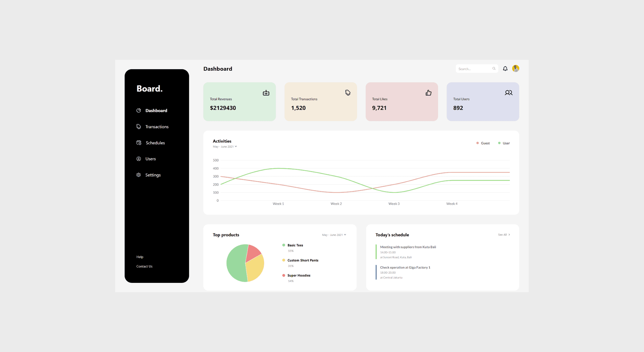
Task: Select the Settings menu item
Action: 153,175
